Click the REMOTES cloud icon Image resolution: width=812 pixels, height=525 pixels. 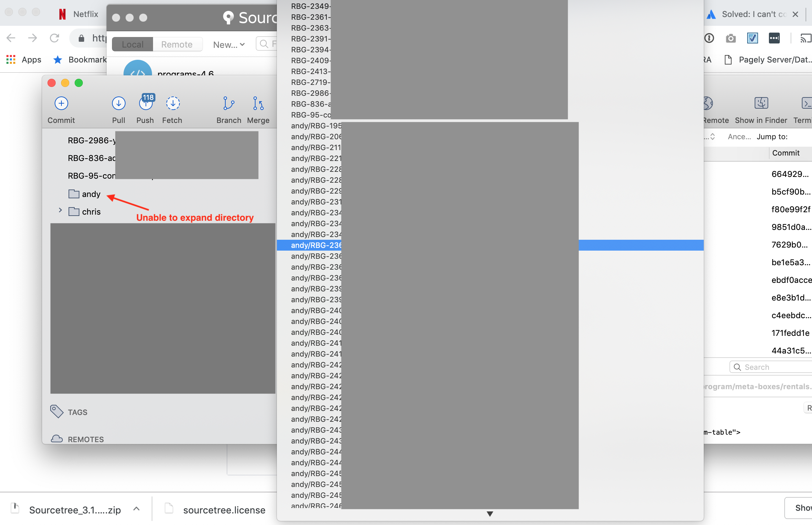(57, 439)
